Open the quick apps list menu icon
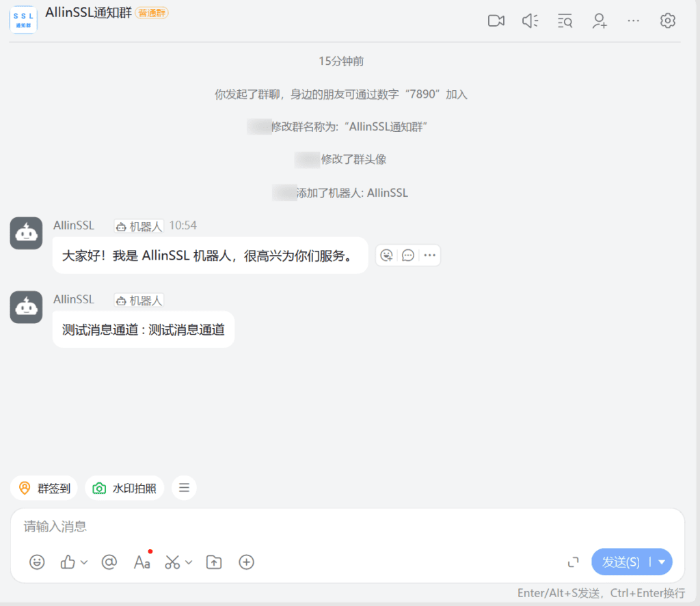Screen dimensions: 700x606 184,488
